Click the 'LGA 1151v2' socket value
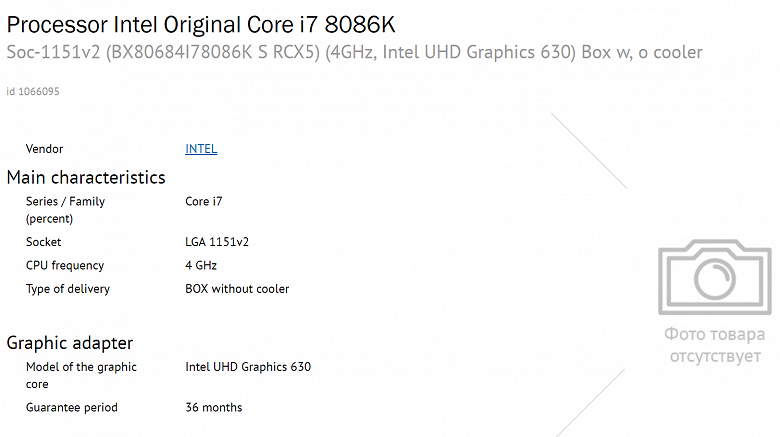The height and width of the screenshot is (437, 780). pos(217,242)
